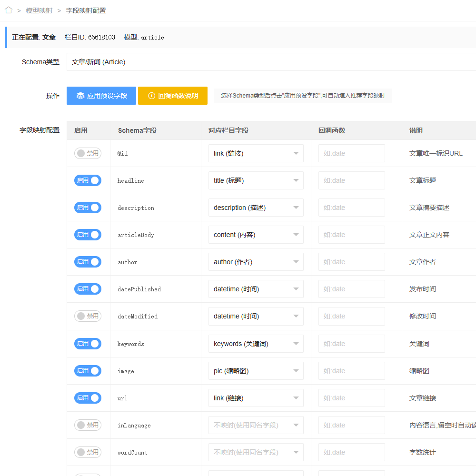Enable the @id field toggle
The image size is (476, 476).
(x=88, y=153)
